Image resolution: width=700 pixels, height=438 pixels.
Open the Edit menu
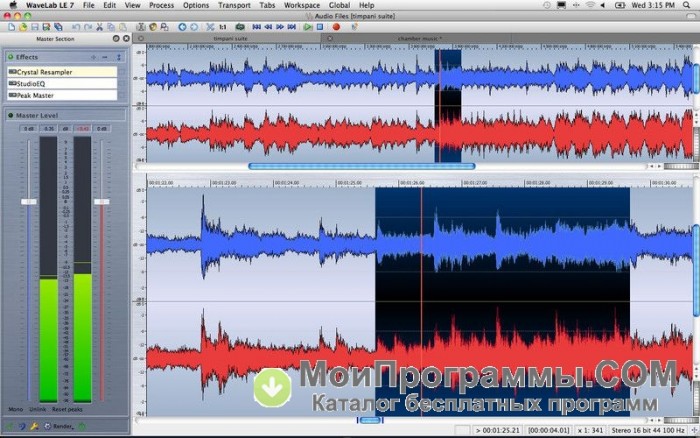coord(109,5)
